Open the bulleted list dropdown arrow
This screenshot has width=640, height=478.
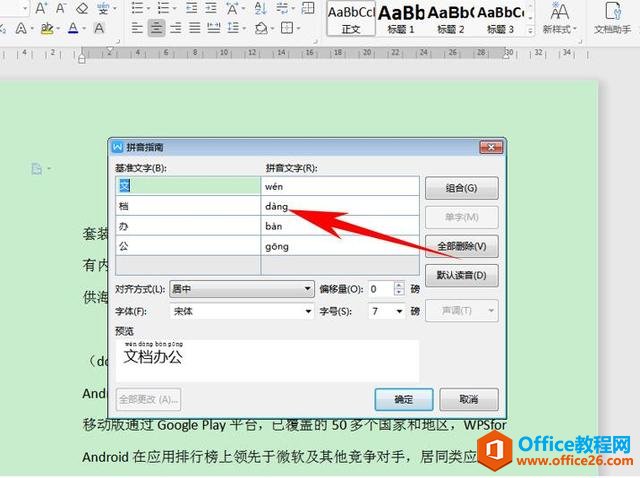tap(148, 8)
